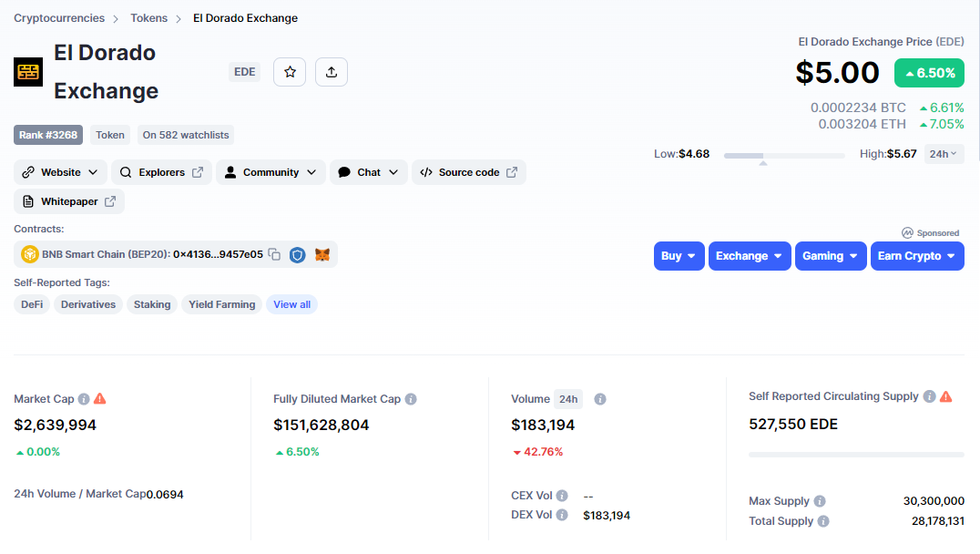Open the Buy dropdown button
The height and width of the screenshot is (554, 980).
pos(679,256)
